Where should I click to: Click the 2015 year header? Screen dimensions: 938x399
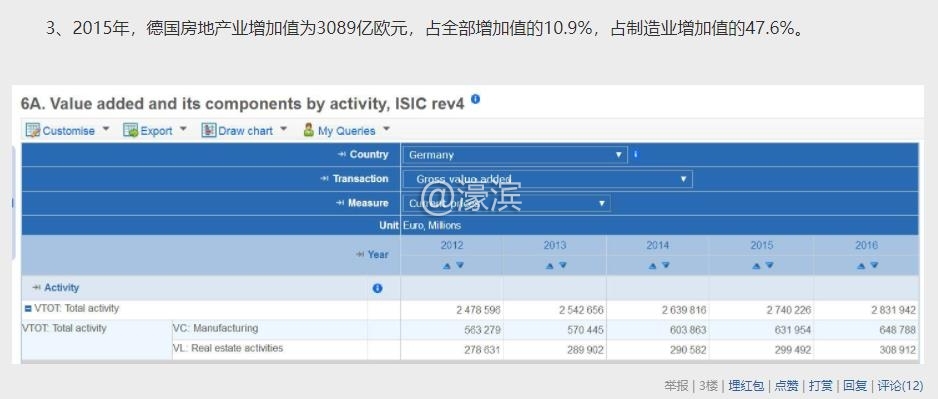(762, 245)
